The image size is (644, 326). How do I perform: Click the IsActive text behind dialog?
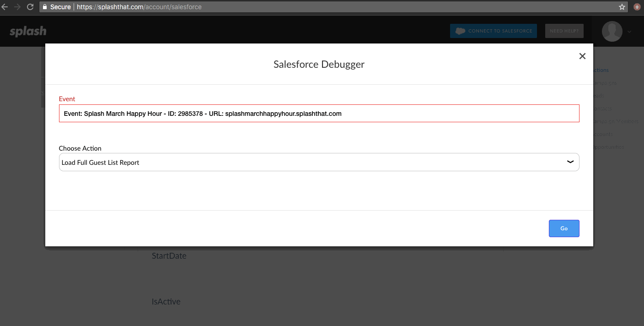click(x=166, y=302)
